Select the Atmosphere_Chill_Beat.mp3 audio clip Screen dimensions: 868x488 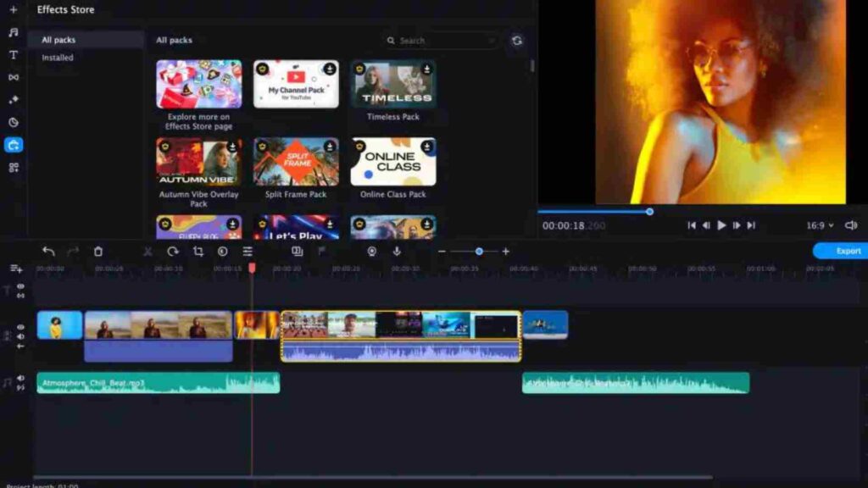coord(159,383)
